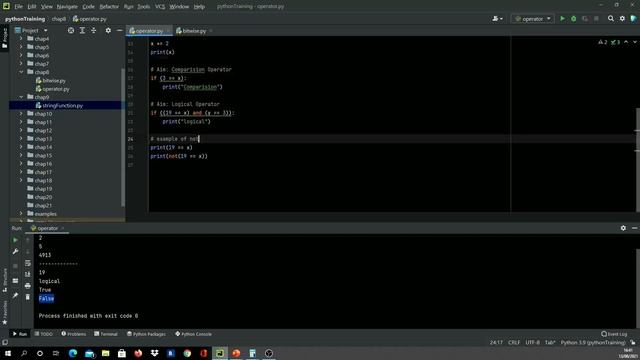
Task: Open the Python Packages tool window
Action: 146,334
